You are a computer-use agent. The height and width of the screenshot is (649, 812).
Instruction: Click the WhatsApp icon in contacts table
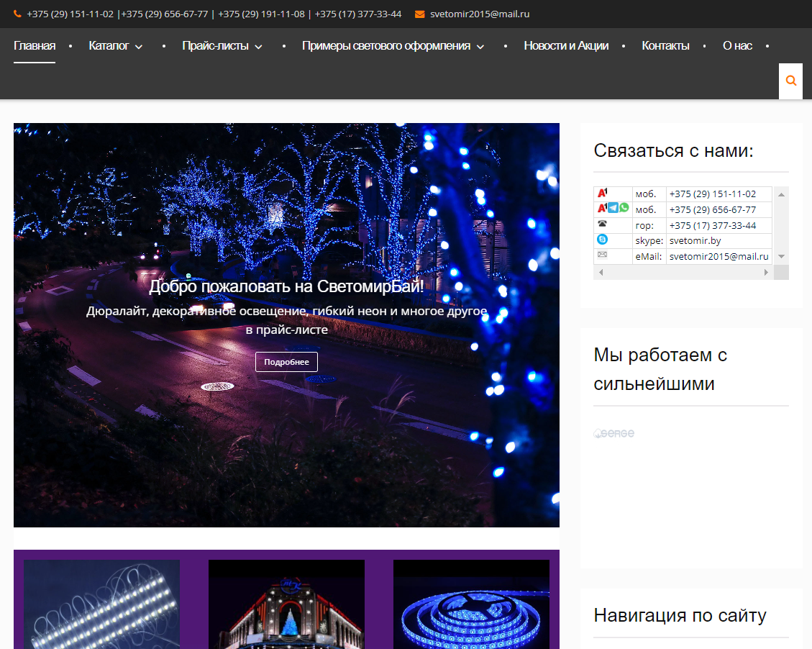click(624, 208)
